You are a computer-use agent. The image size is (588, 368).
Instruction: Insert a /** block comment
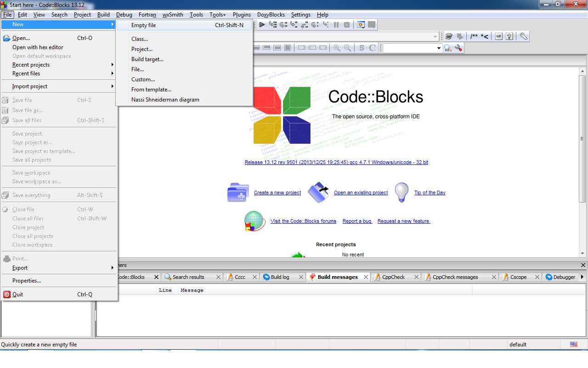(x=474, y=36)
